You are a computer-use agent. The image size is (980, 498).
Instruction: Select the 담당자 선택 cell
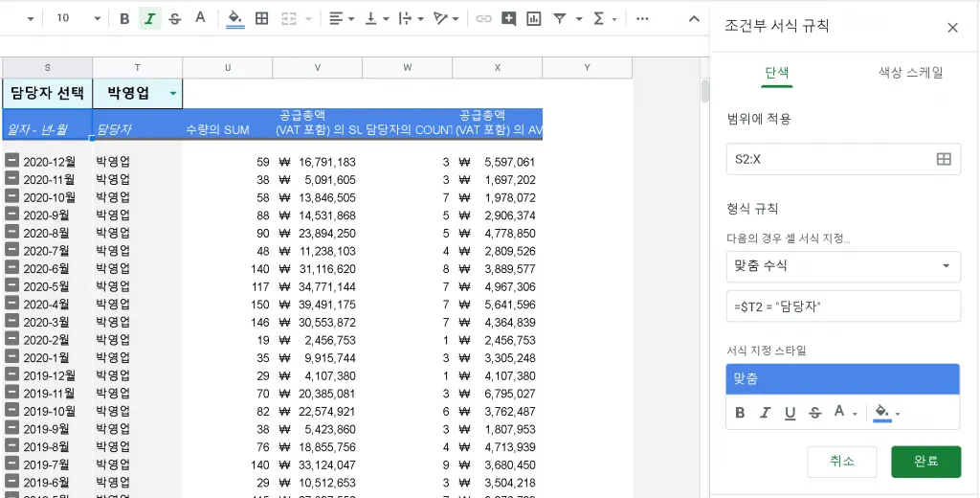point(47,93)
